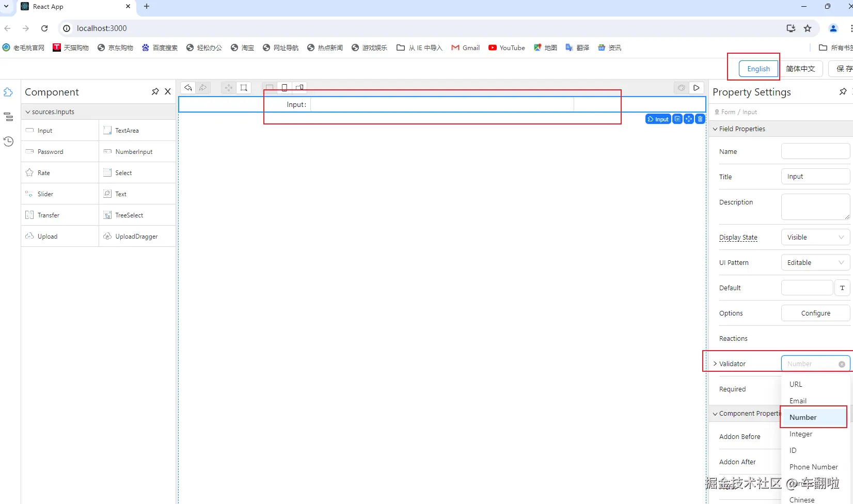The height and width of the screenshot is (504, 853).
Task: Open the history panel in sidebar
Action: [8, 141]
